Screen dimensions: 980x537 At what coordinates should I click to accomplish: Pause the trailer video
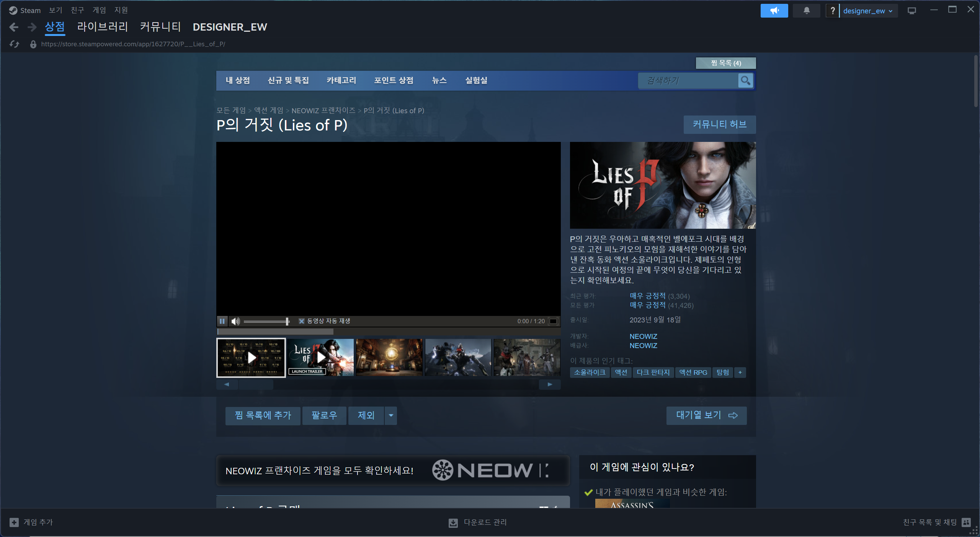pyautogui.click(x=222, y=321)
